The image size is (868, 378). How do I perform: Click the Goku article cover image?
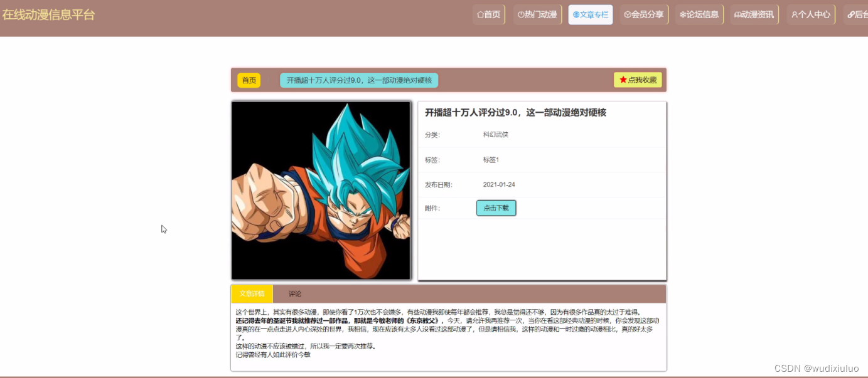321,191
